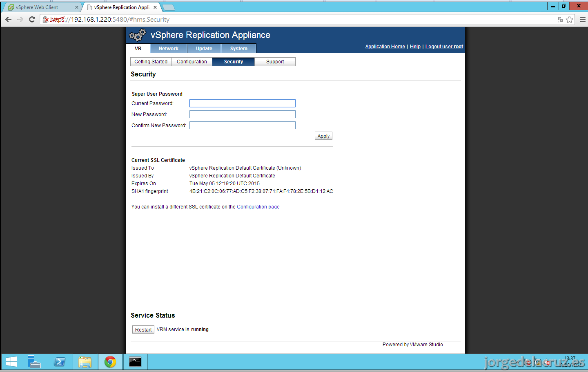588x372 pixels.
Task: Click the 'Expires On' label
Action: (x=144, y=184)
